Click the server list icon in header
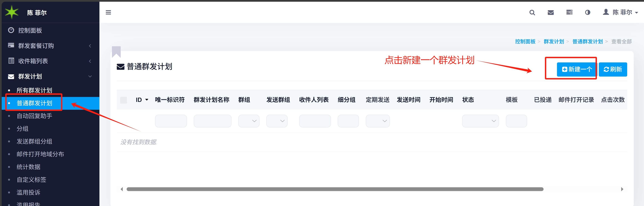The image size is (644, 206). (x=569, y=12)
